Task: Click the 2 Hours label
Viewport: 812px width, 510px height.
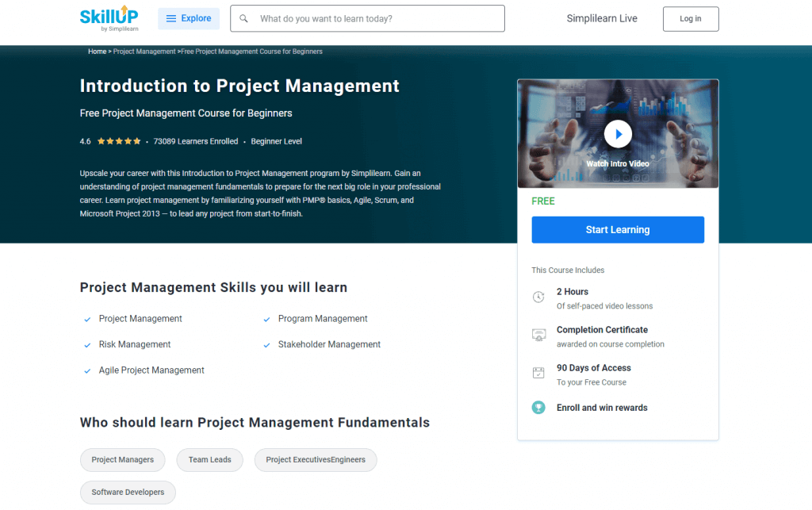Action: coord(573,292)
